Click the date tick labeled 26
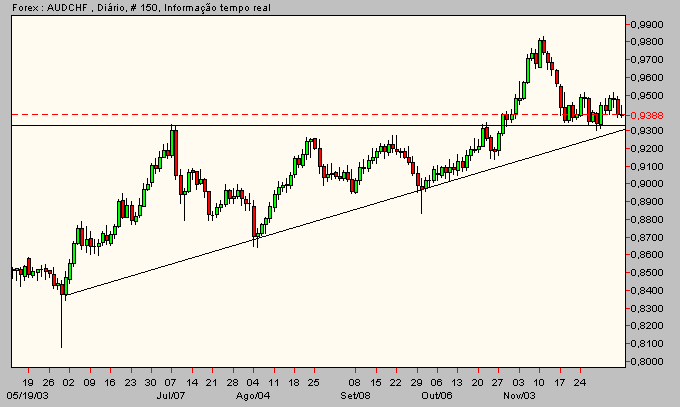This screenshot has width=680, height=407. click(x=49, y=383)
